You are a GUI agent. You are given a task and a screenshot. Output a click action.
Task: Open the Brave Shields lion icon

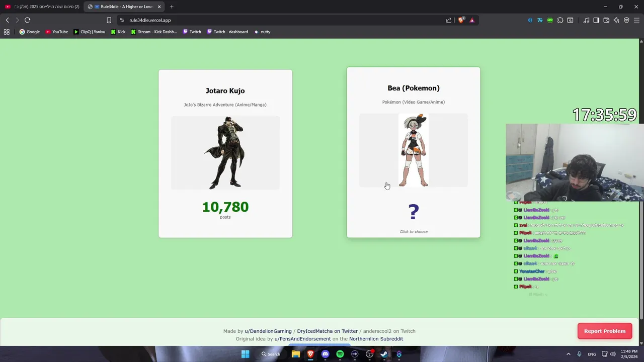[461, 20]
